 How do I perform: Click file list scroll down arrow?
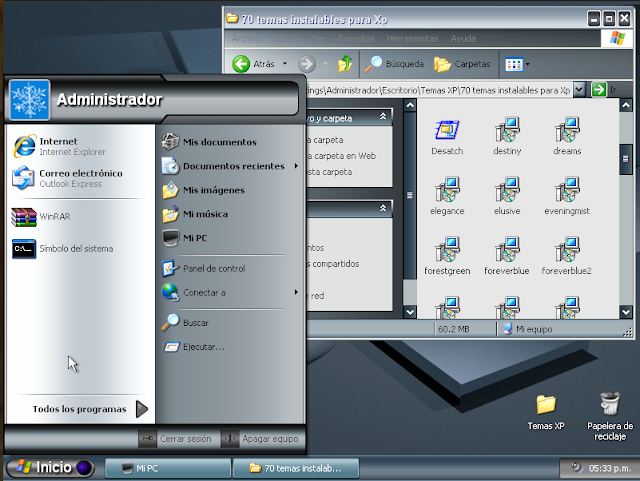point(626,312)
